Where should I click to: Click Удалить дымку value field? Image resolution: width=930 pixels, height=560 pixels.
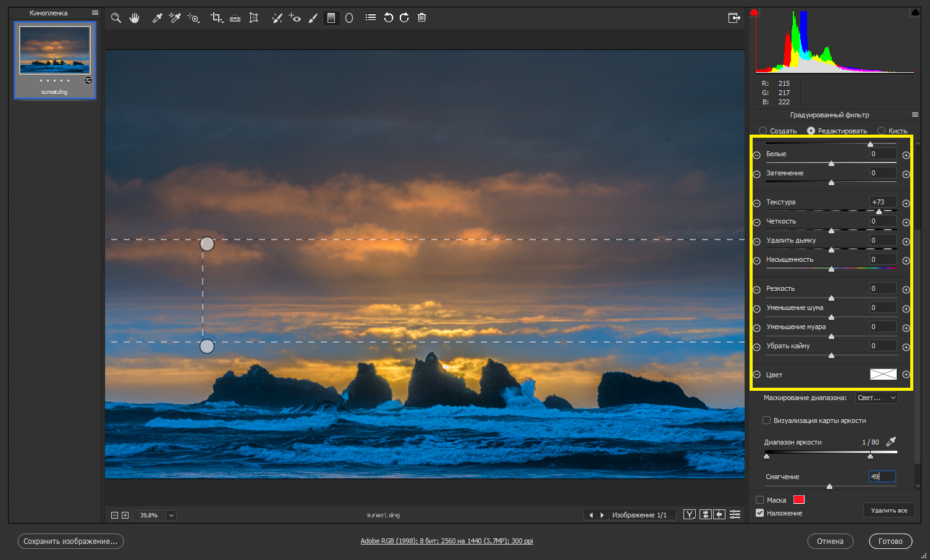pyautogui.click(x=882, y=241)
